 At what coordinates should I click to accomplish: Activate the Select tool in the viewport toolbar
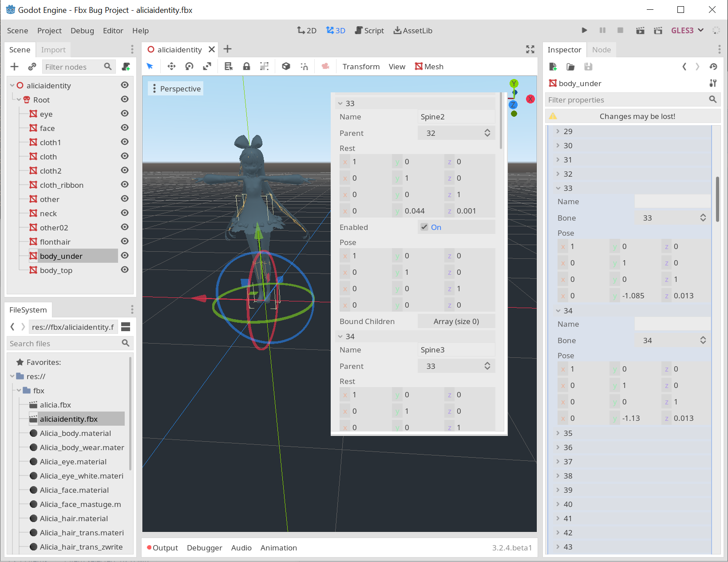[x=150, y=66]
